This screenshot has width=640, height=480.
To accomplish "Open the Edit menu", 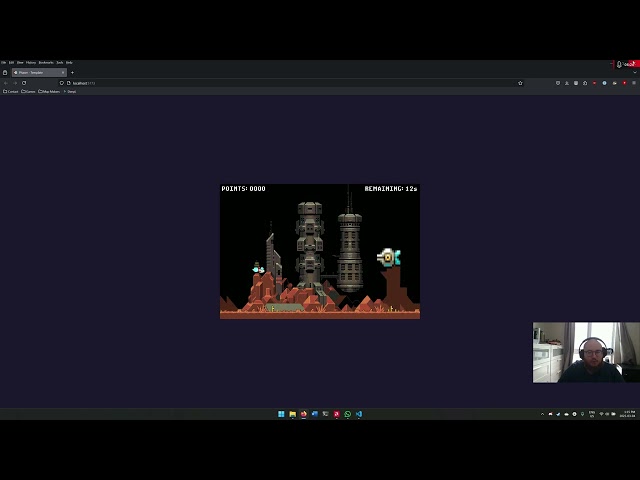I will click(x=11, y=62).
